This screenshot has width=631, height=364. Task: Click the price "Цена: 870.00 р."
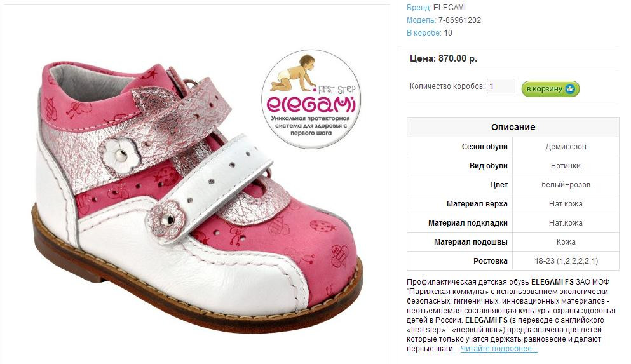(x=444, y=58)
